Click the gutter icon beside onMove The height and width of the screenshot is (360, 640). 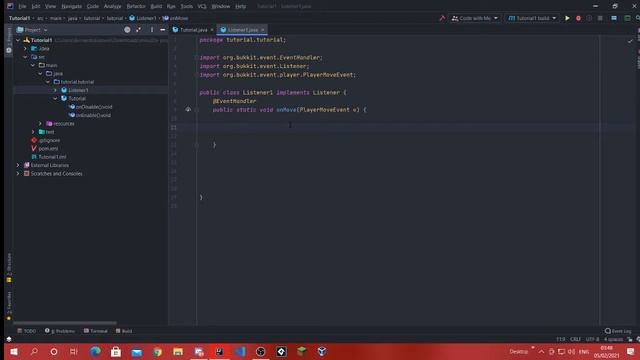pyautogui.click(x=188, y=109)
